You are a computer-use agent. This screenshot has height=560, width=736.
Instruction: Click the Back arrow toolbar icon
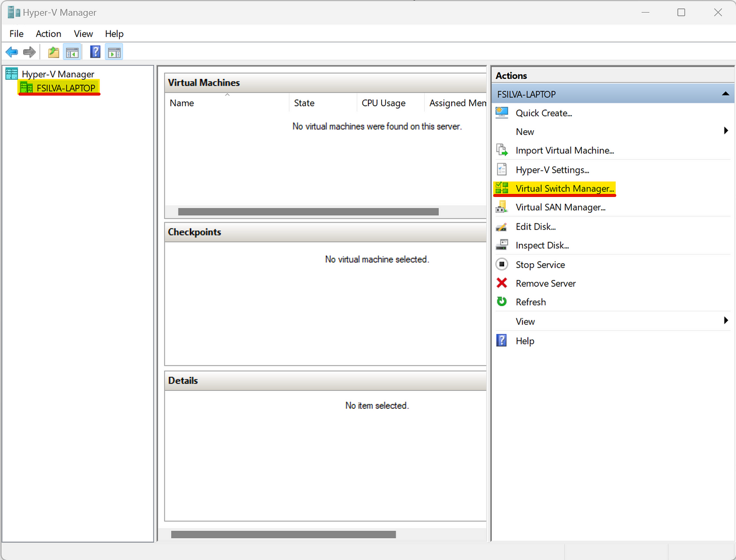click(12, 52)
